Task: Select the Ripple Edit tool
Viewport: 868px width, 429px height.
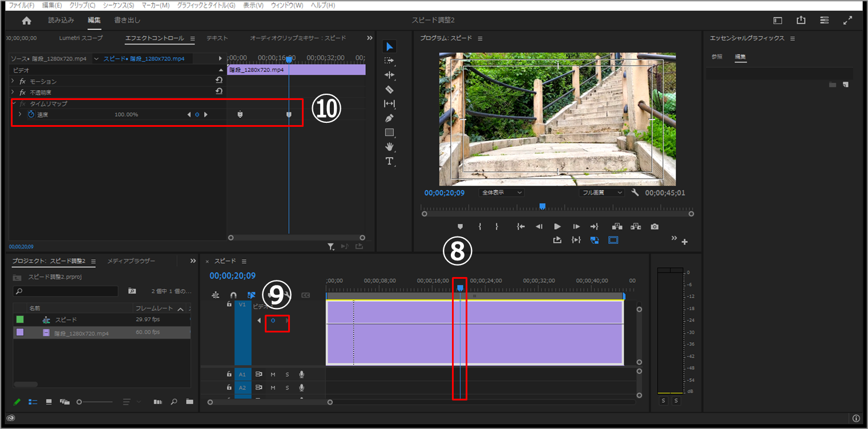Action: 389,75
